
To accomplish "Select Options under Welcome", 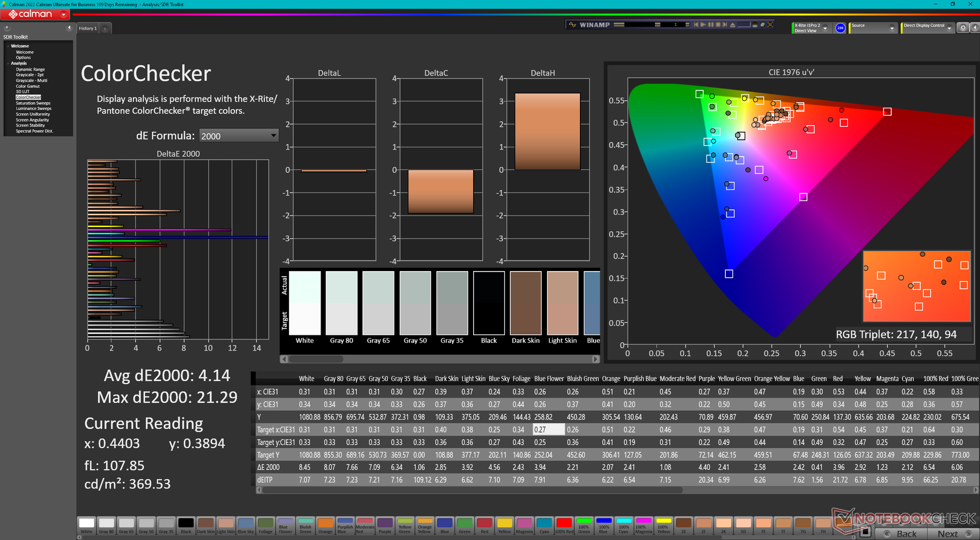I will (23, 58).
